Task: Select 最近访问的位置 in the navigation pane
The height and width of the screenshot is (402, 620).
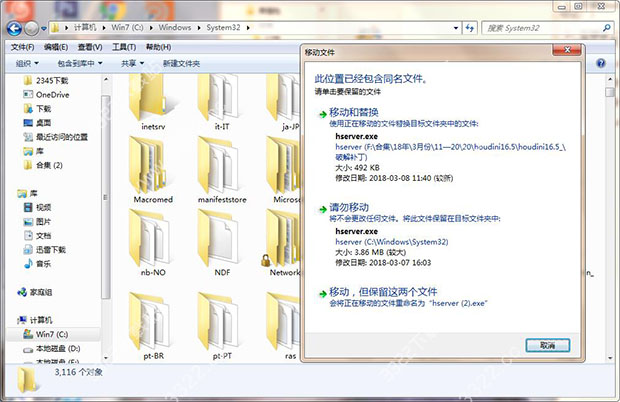Action: point(56,137)
